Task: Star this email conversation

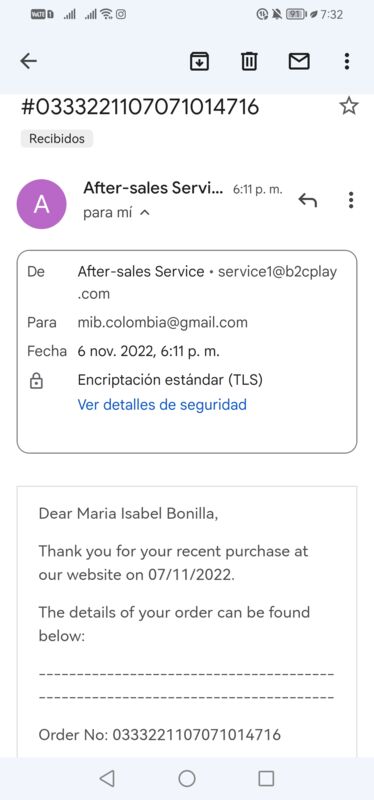Action: pyautogui.click(x=349, y=106)
